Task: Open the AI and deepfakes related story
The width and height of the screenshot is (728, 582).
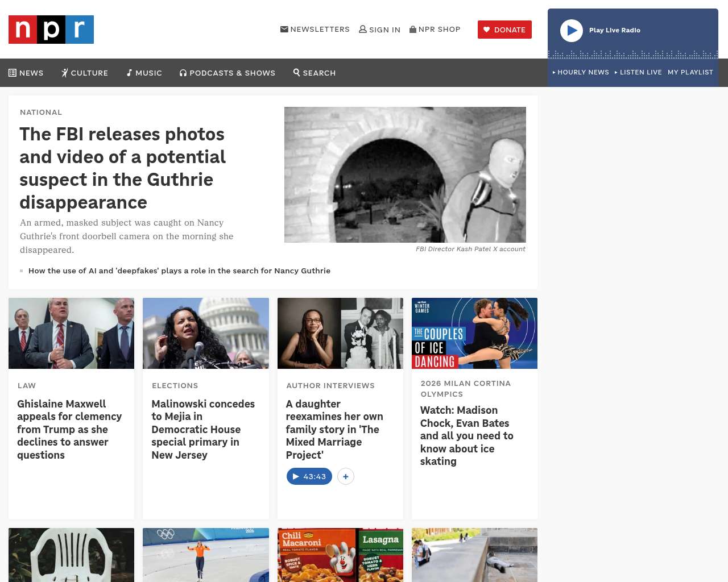Action: (179, 271)
